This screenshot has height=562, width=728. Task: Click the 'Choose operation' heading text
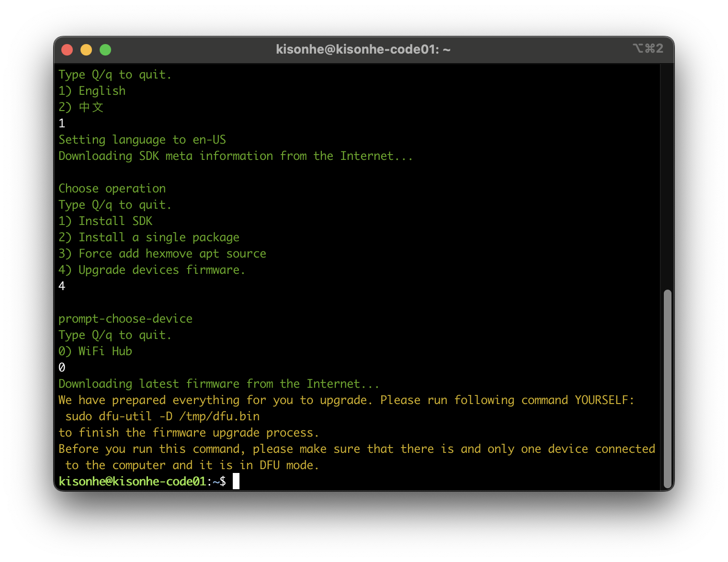tap(112, 189)
